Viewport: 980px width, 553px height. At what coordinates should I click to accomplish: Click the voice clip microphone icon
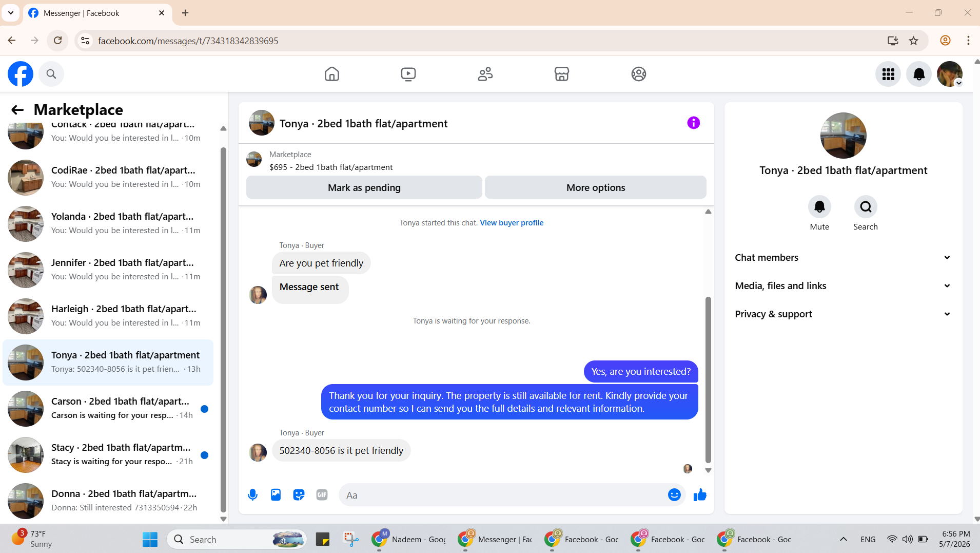point(252,495)
